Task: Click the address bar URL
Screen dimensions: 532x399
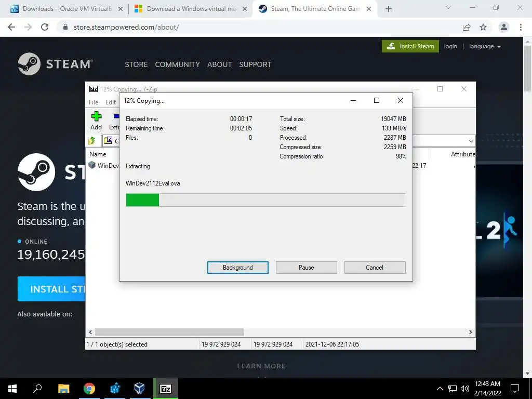Action: pyautogui.click(x=126, y=27)
